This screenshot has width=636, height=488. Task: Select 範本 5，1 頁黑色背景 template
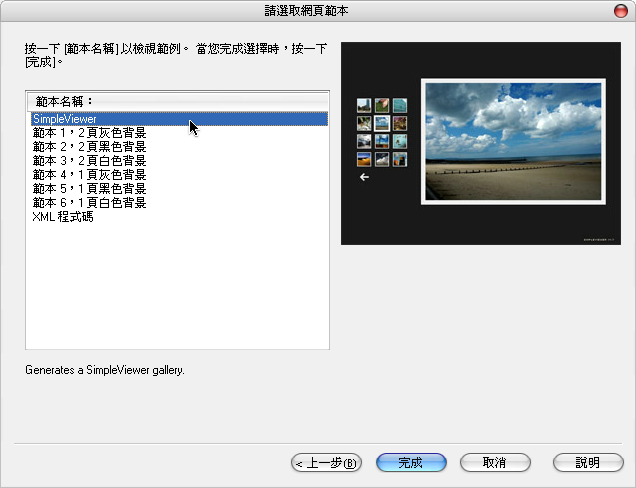[89, 189]
